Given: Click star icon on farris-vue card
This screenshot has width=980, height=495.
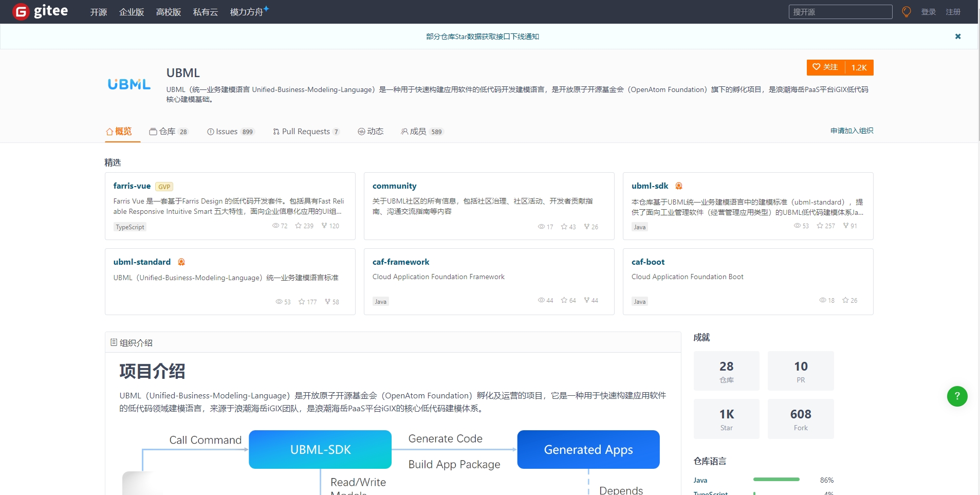Looking at the screenshot, I should (x=298, y=226).
